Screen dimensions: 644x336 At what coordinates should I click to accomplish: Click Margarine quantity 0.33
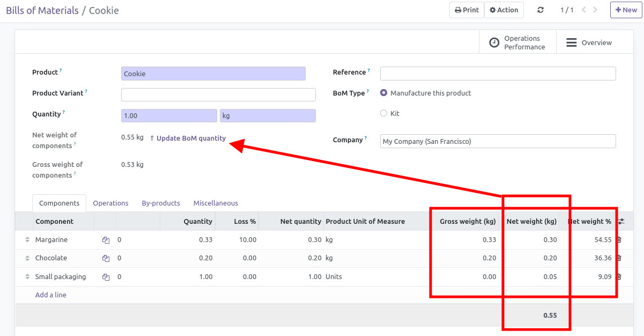point(205,240)
